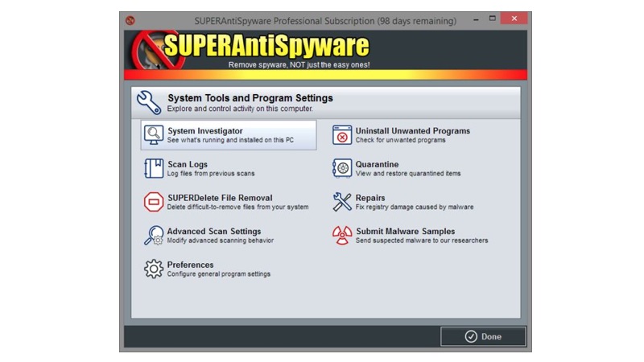Click the SUPERAntiSpyware banner logo
This screenshot has width=644, height=362.
tap(250, 50)
